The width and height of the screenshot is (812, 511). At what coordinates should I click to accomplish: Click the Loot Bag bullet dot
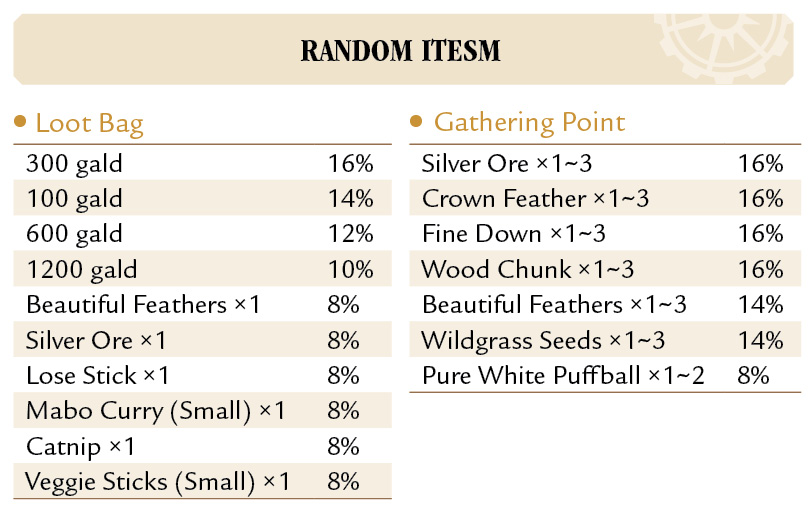(20, 121)
